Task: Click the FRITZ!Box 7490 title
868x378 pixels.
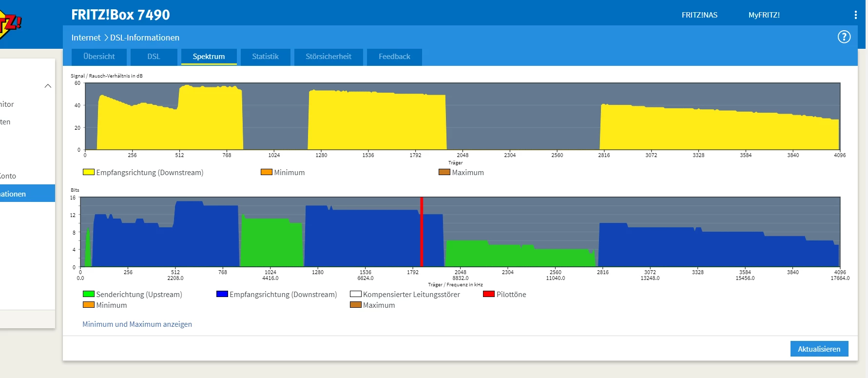Action: tap(120, 15)
